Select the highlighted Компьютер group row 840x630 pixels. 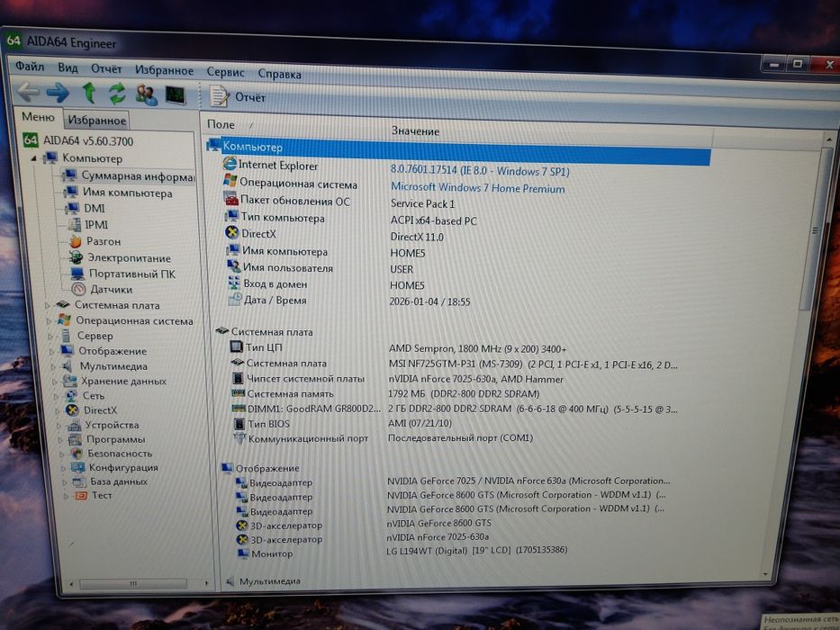458,150
